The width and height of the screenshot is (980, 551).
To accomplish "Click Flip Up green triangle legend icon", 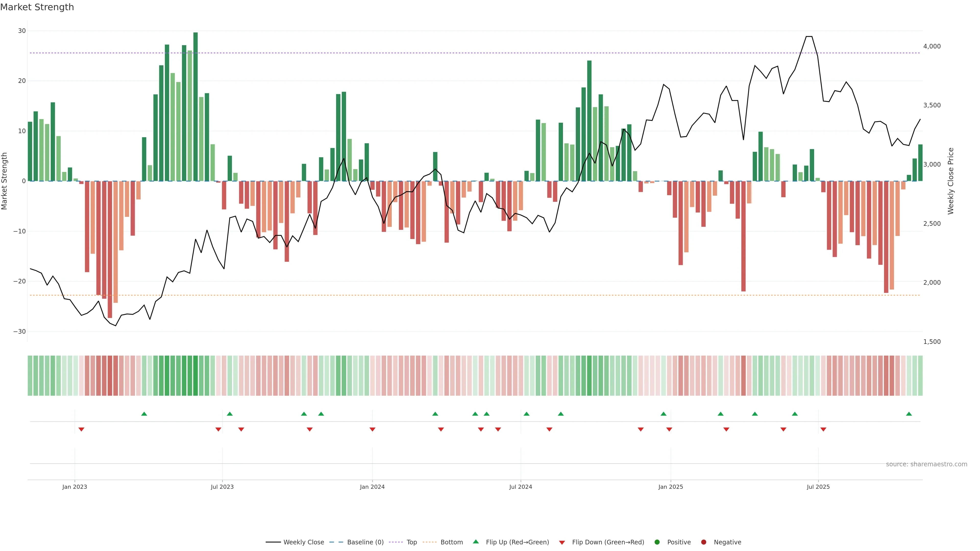I will pyautogui.click(x=475, y=542).
